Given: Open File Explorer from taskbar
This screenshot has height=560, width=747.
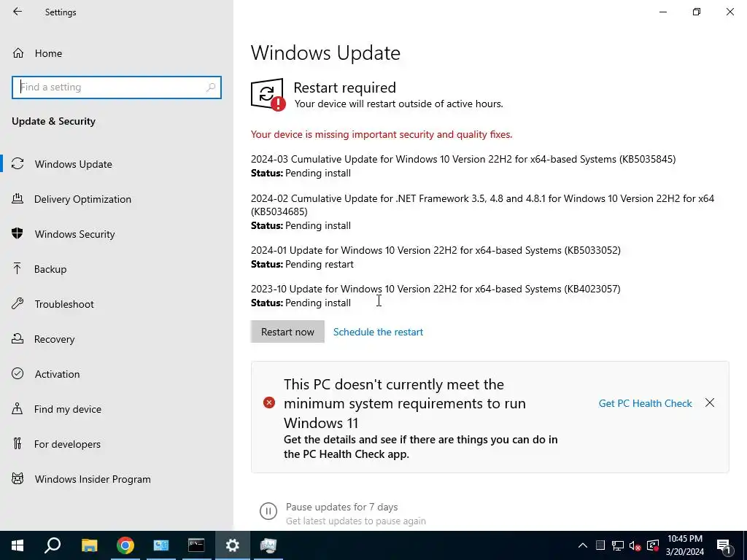Looking at the screenshot, I should [89, 545].
